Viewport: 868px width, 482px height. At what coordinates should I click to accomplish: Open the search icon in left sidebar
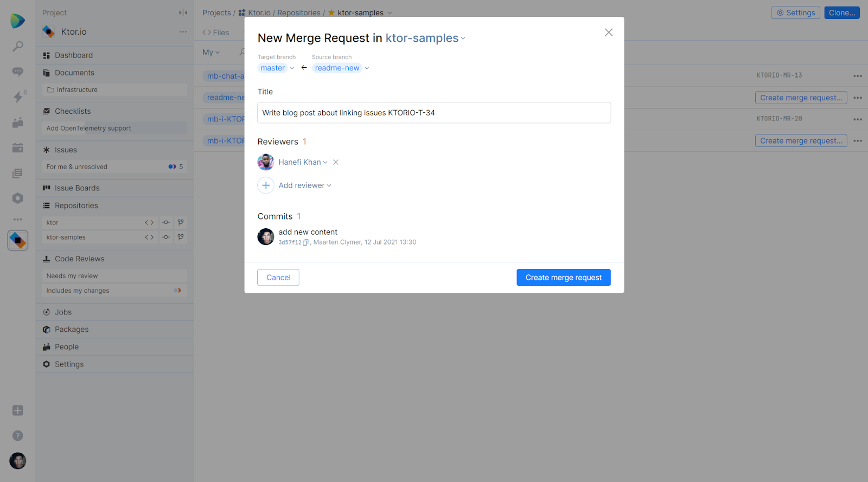(x=18, y=47)
